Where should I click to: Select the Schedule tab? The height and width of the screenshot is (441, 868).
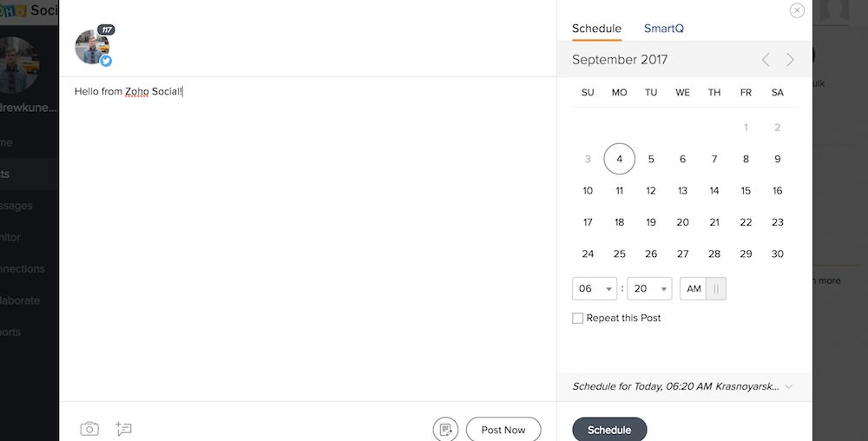596,29
